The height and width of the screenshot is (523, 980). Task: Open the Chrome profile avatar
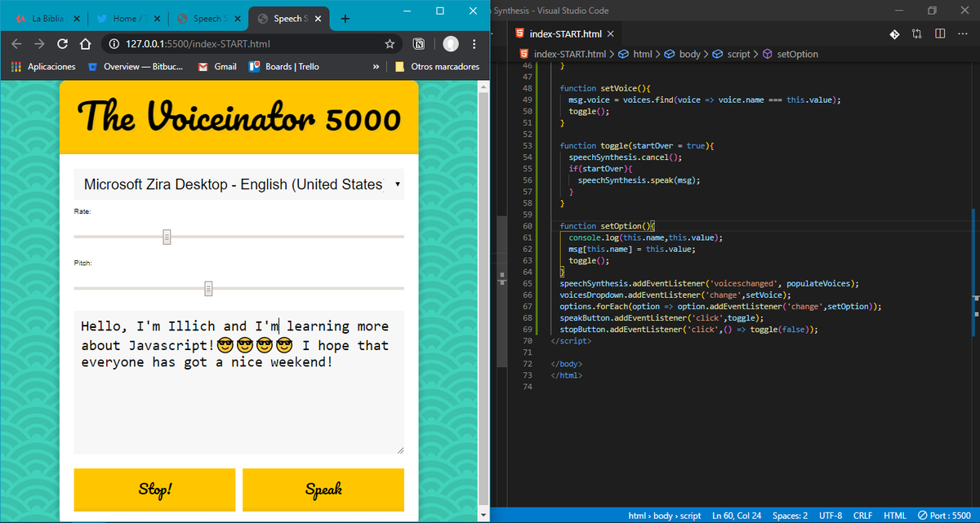coord(451,44)
